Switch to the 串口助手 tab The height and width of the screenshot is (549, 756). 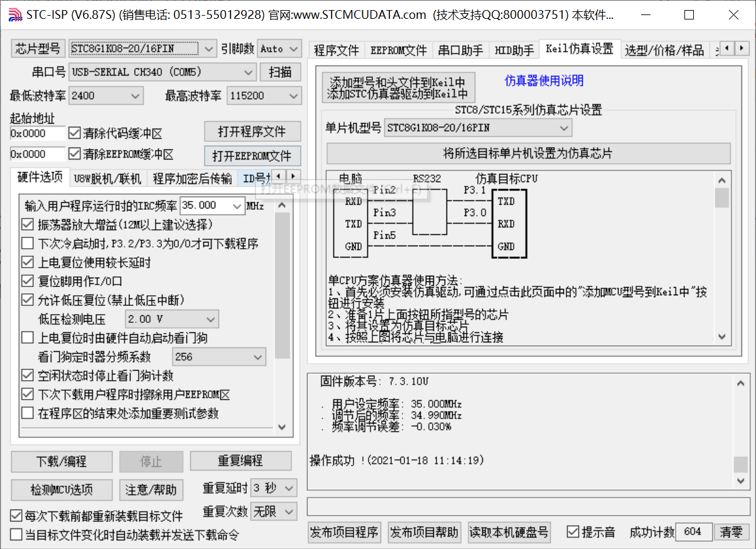pyautogui.click(x=460, y=50)
